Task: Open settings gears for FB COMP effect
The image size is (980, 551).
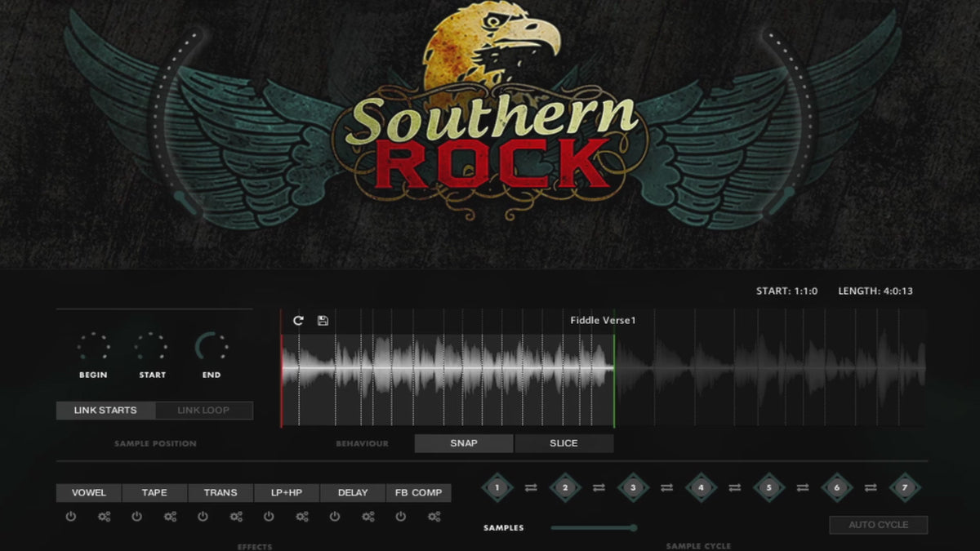Action: [x=434, y=517]
